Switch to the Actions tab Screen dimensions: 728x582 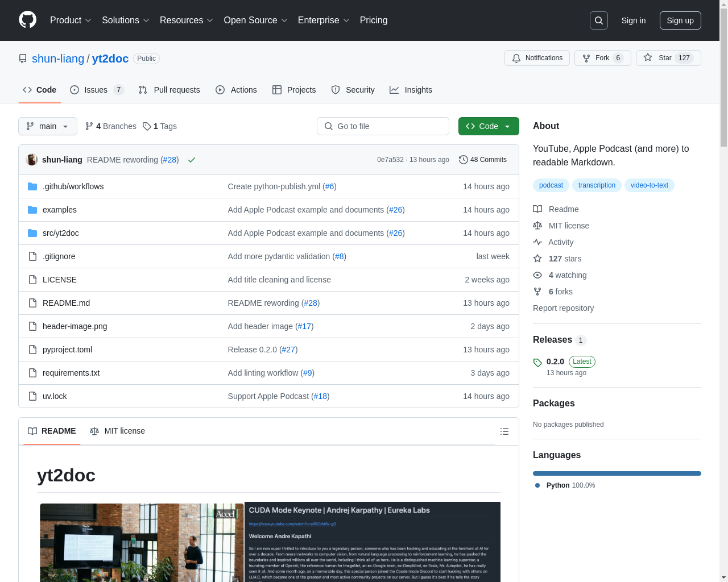236,90
